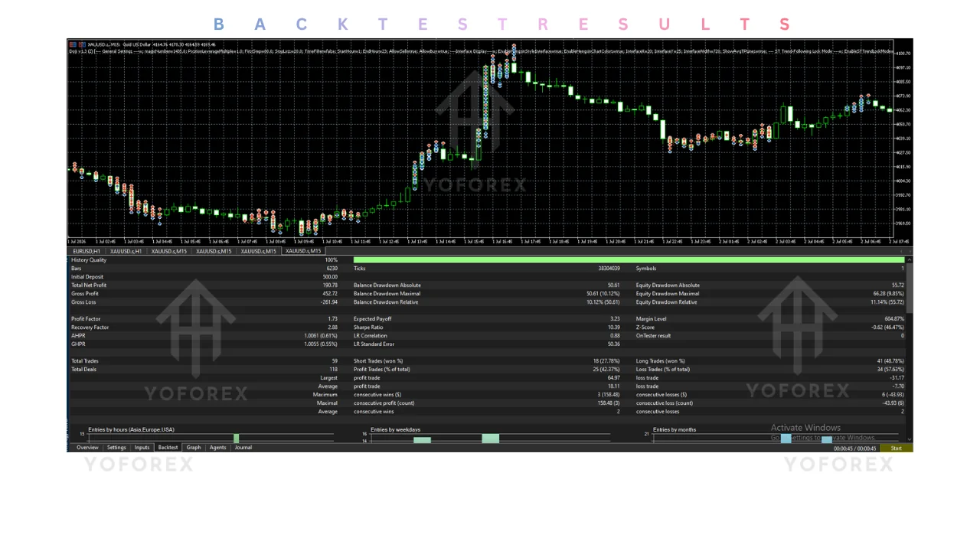Click the Entries by months histogram
Viewport: 980px width, 551px height.
pos(772,436)
